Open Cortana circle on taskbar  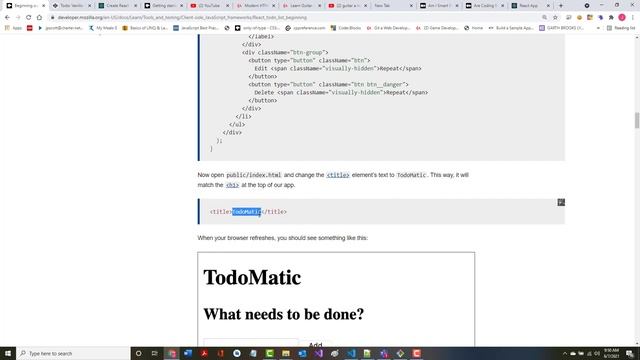click(x=138, y=353)
